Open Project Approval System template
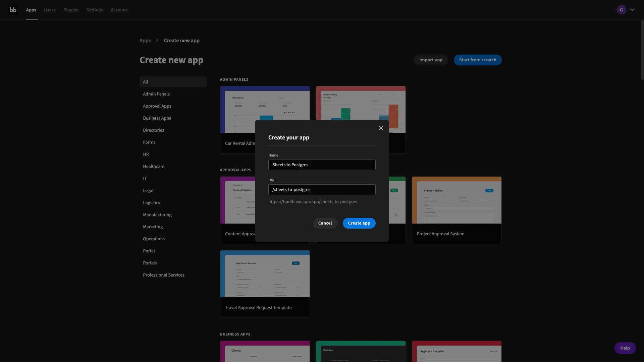This screenshot has height=362, width=644. pos(457,210)
